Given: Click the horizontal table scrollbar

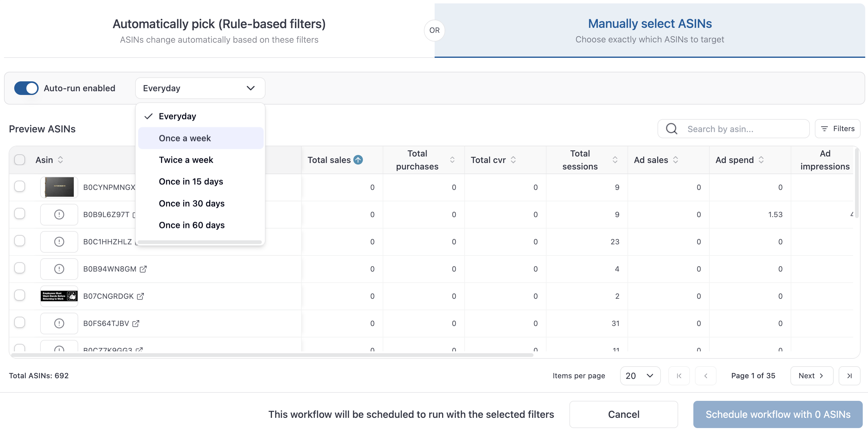Looking at the screenshot, I should click(272, 355).
